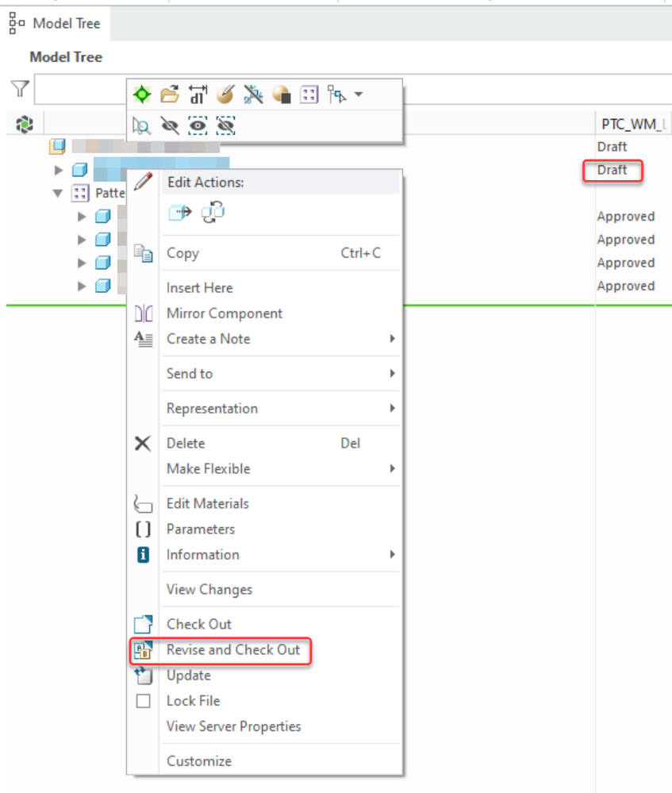Open the Create a Note submenu arrow
672x793 pixels.
click(x=393, y=339)
